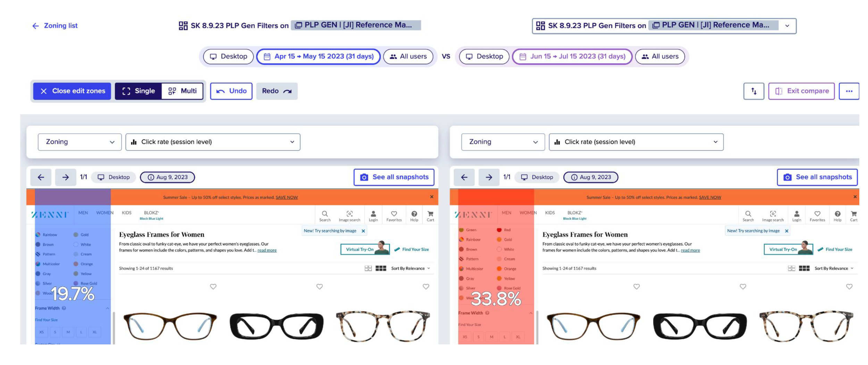
Task: Close the orange sale banner in left panel
Action: pos(432,197)
